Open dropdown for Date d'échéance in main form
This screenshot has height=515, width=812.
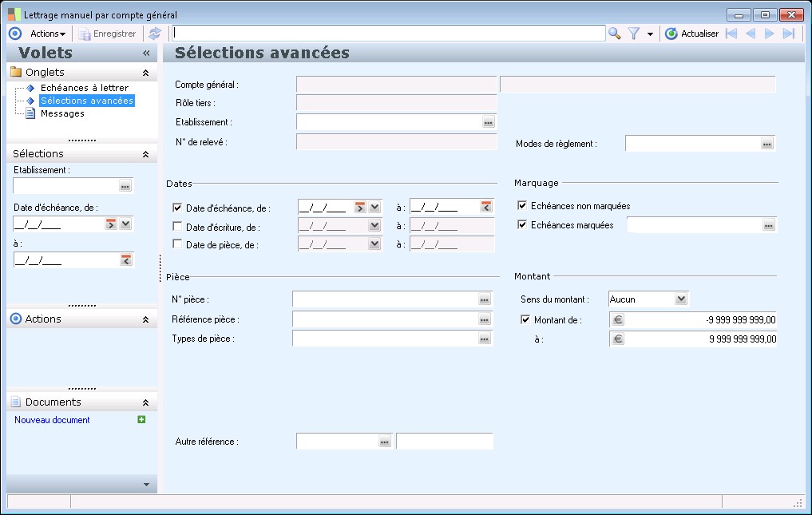pos(374,208)
